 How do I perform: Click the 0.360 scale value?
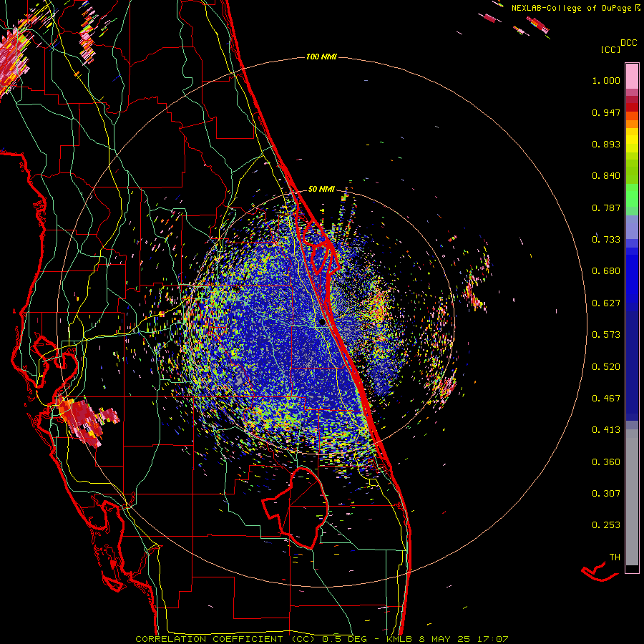(606, 462)
